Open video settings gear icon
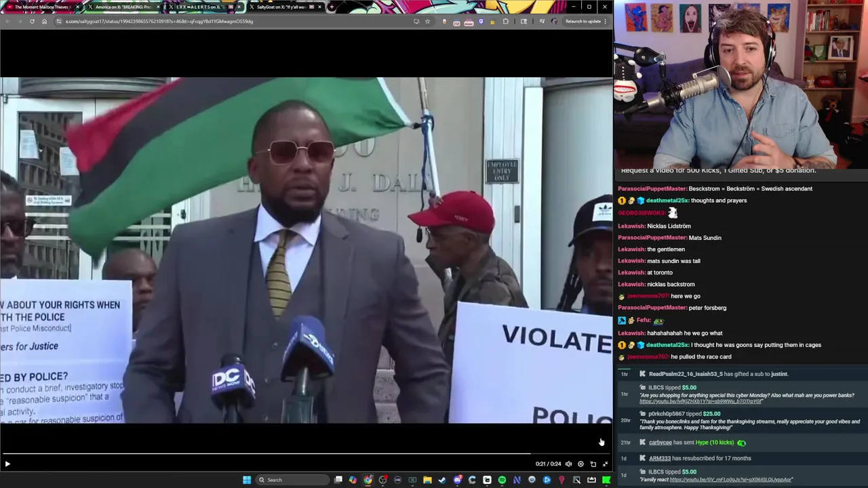The image size is (868, 488). pyautogui.click(x=580, y=464)
